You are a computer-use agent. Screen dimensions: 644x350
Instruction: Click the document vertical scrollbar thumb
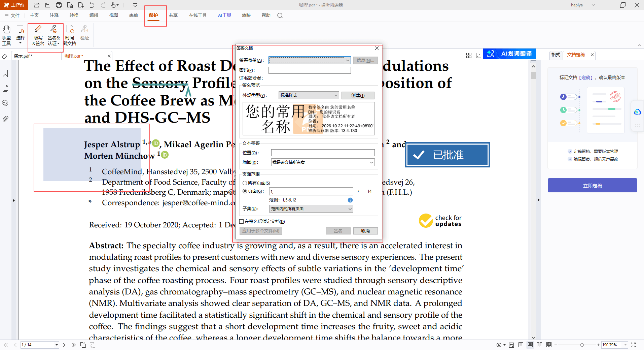tap(533, 75)
